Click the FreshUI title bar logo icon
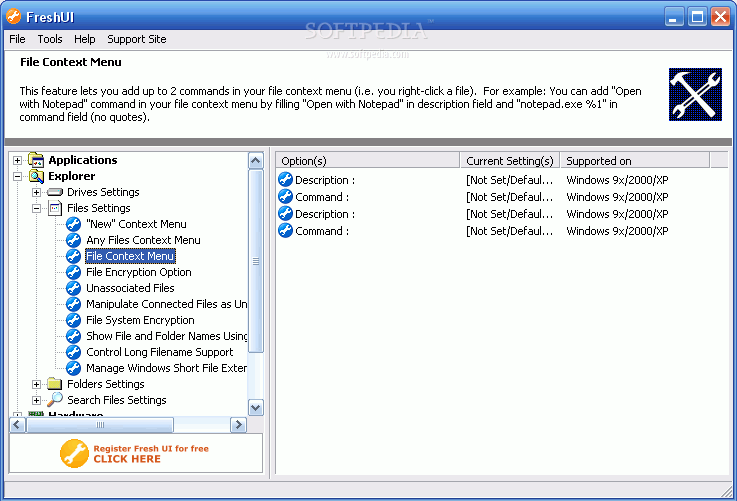737x501 pixels. tap(14, 16)
